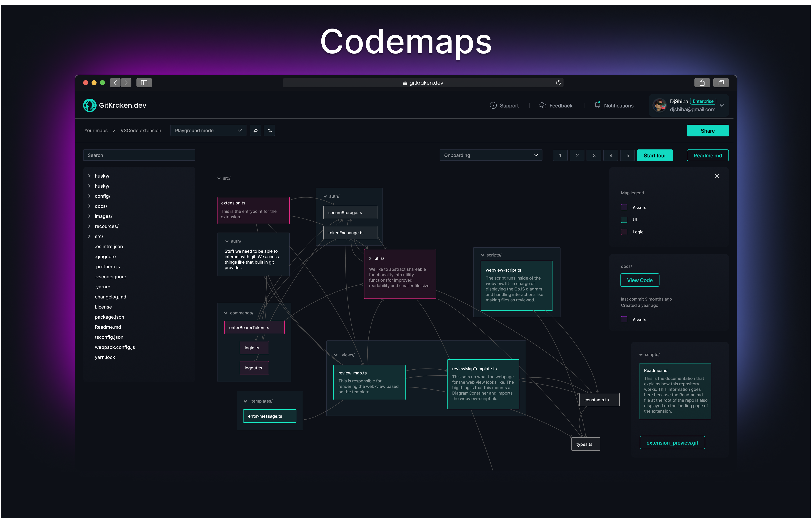Show browser tab overview icon
The height and width of the screenshot is (518, 812).
721,83
